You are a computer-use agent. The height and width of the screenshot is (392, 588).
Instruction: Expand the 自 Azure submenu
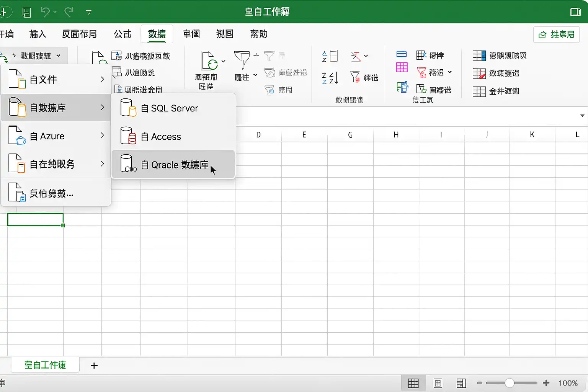(56, 136)
